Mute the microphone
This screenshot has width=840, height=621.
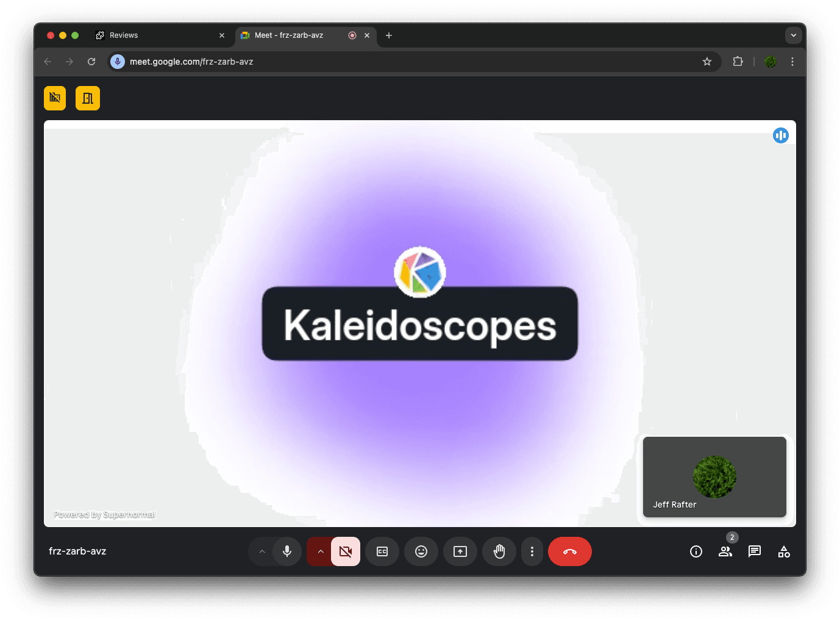[287, 551]
